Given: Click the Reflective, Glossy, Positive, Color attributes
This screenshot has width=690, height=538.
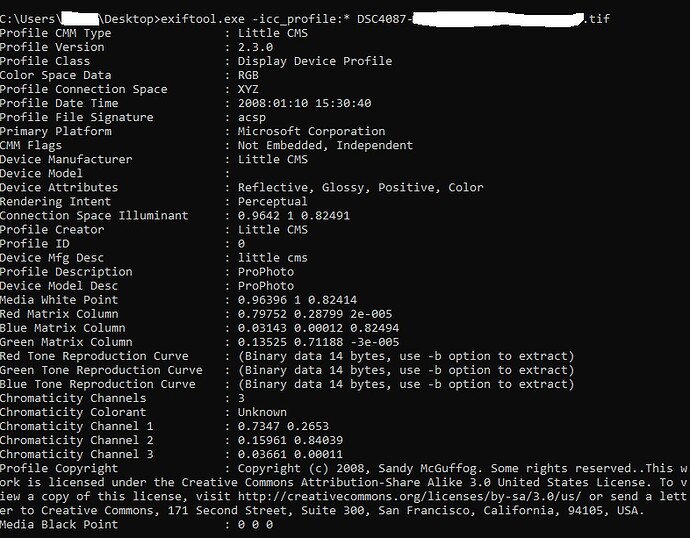Looking at the screenshot, I should (360, 187).
